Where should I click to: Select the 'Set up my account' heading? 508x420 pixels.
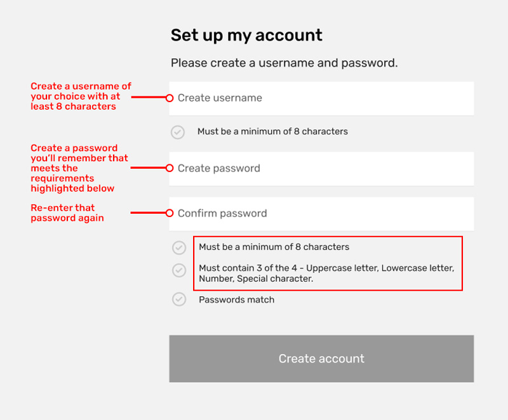(246, 35)
